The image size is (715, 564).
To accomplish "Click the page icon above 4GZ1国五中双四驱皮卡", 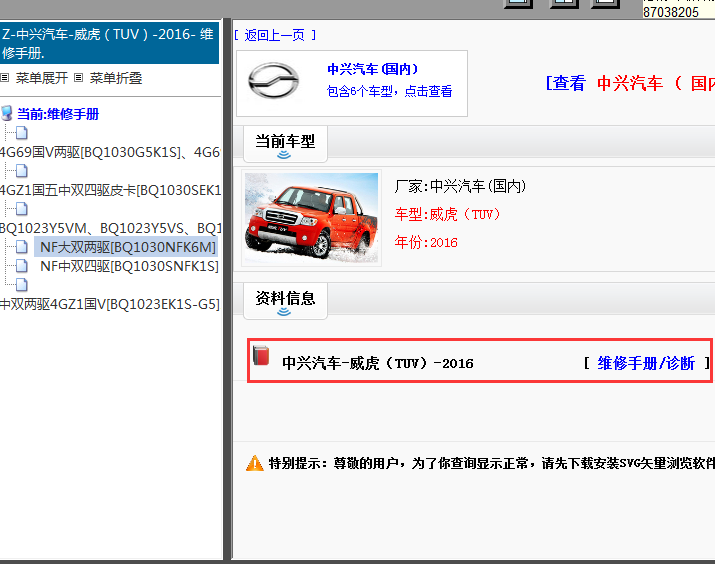I will [x=21, y=171].
